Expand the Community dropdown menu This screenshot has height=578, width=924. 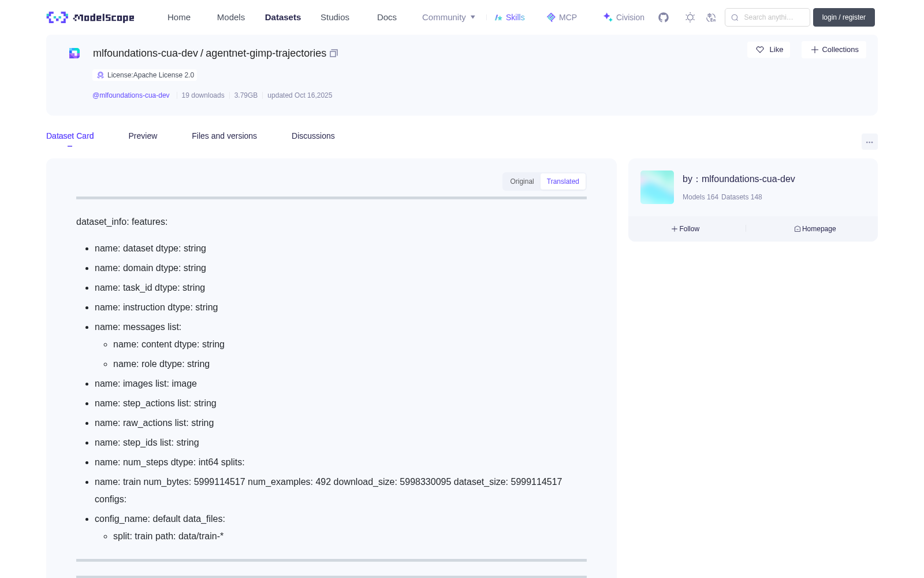click(449, 17)
